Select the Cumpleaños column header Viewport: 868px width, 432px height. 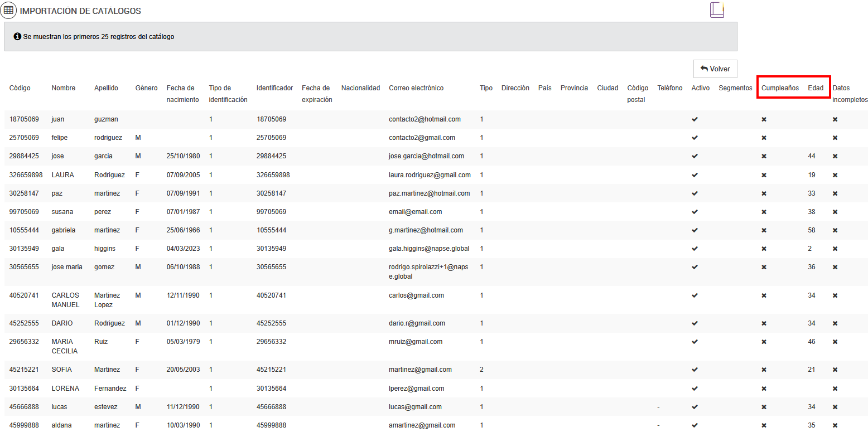[780, 88]
